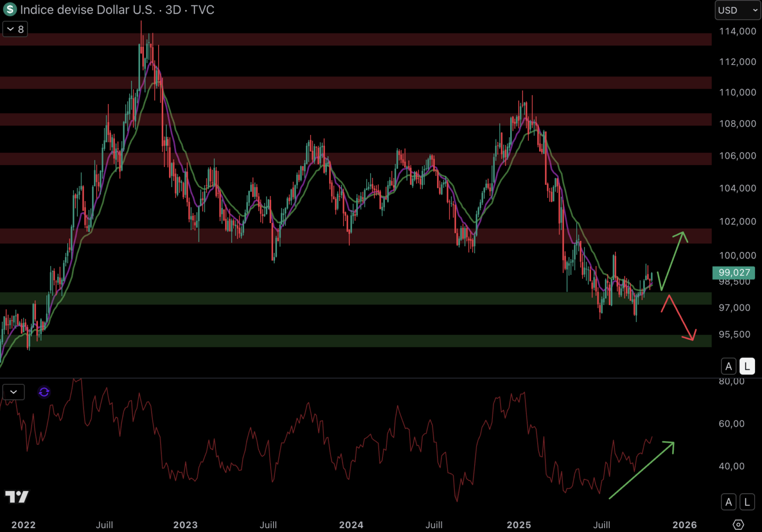Click the 2025 label on the time axis

(x=519, y=525)
